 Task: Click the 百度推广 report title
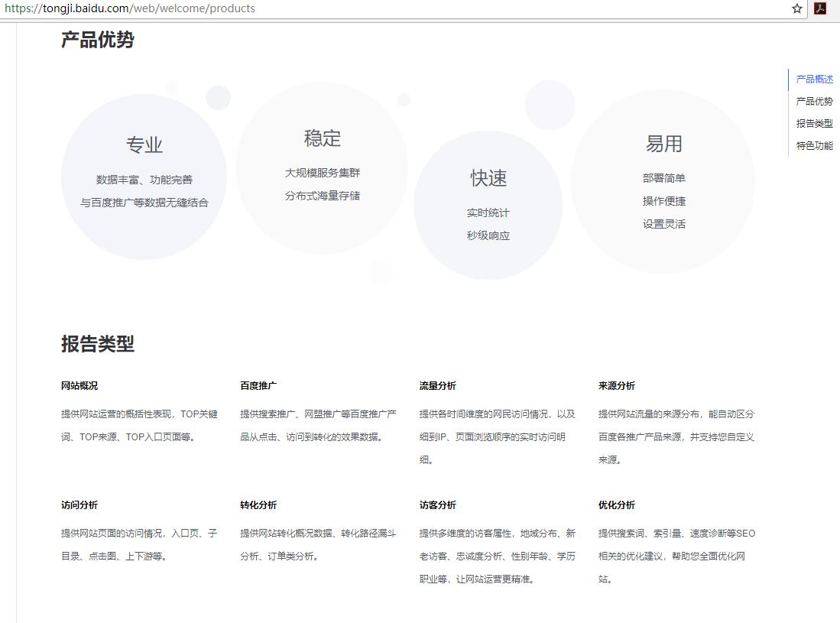(x=258, y=386)
